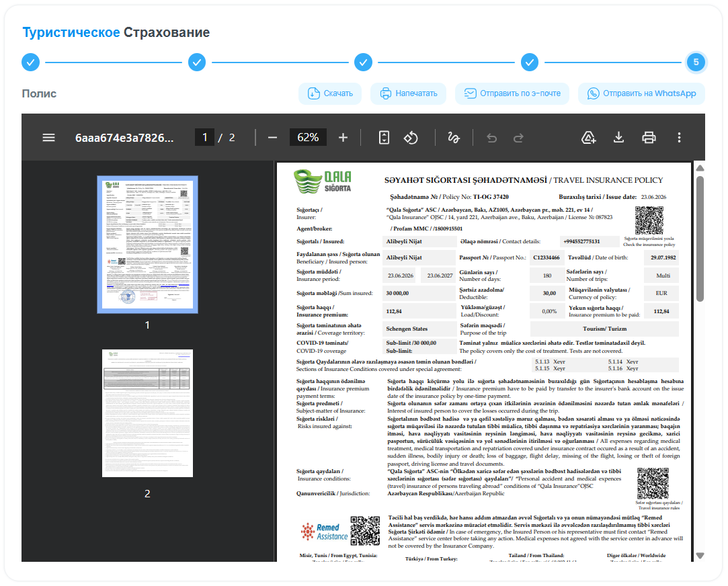Click the Полис section label

39,93
